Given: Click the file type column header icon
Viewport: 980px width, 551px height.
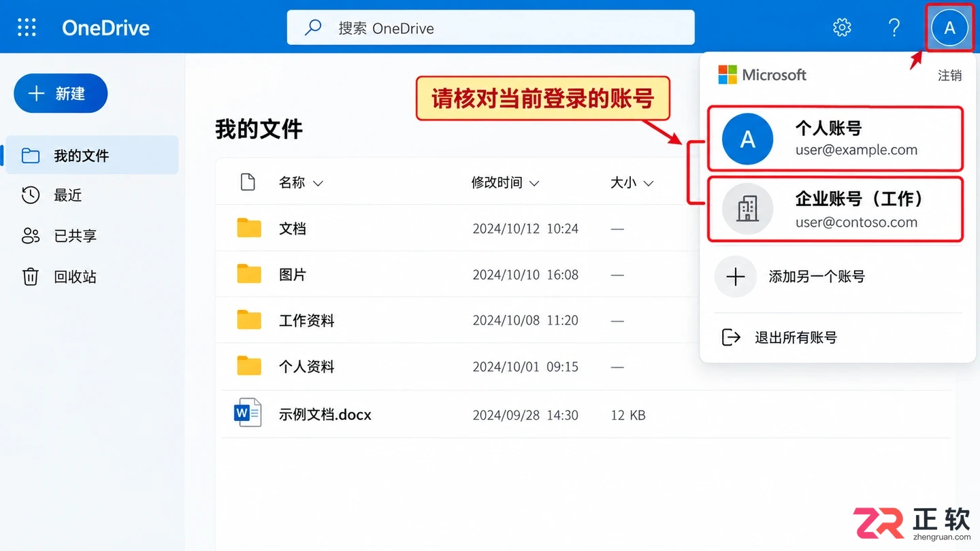Looking at the screenshot, I should click(248, 182).
